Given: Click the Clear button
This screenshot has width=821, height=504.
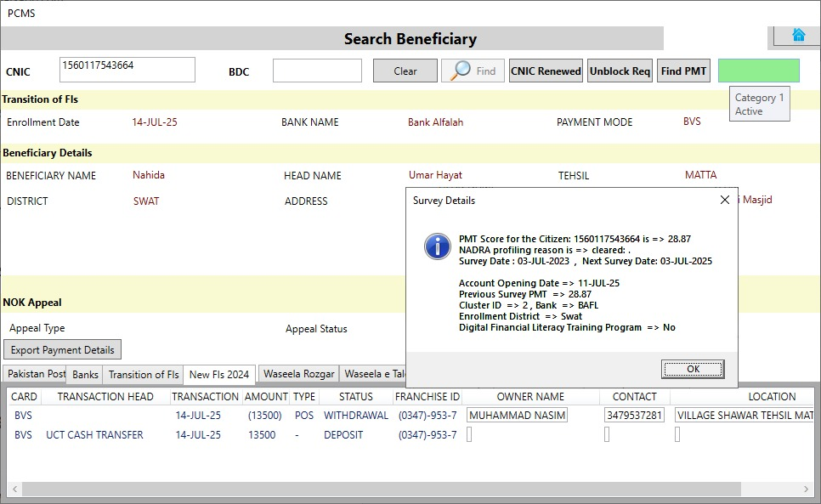Looking at the screenshot, I should point(405,71).
